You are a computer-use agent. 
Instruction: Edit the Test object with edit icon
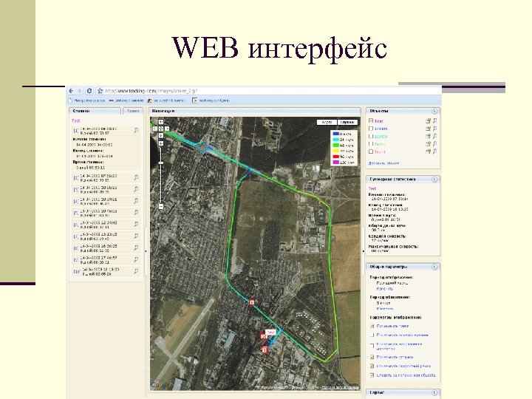428,120
